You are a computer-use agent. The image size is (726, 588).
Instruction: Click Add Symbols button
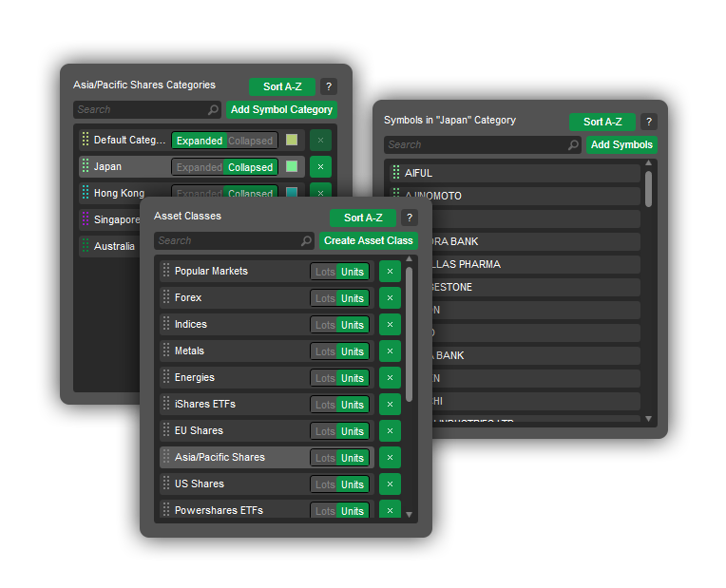(x=621, y=145)
